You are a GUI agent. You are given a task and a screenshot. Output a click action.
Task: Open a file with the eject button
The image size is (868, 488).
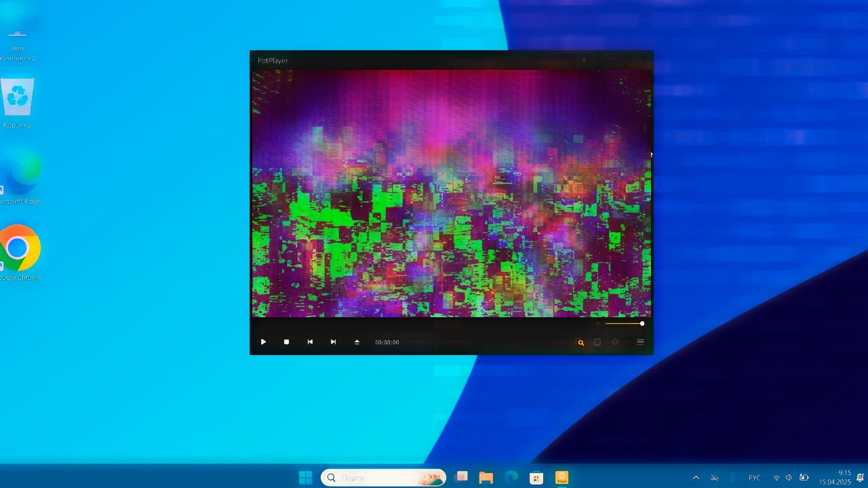357,342
